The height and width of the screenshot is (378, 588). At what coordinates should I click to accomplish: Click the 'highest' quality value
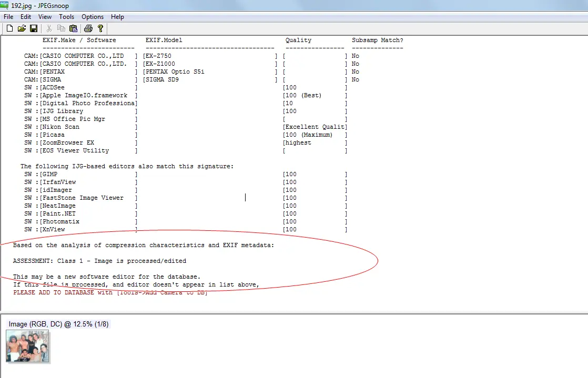coord(299,142)
